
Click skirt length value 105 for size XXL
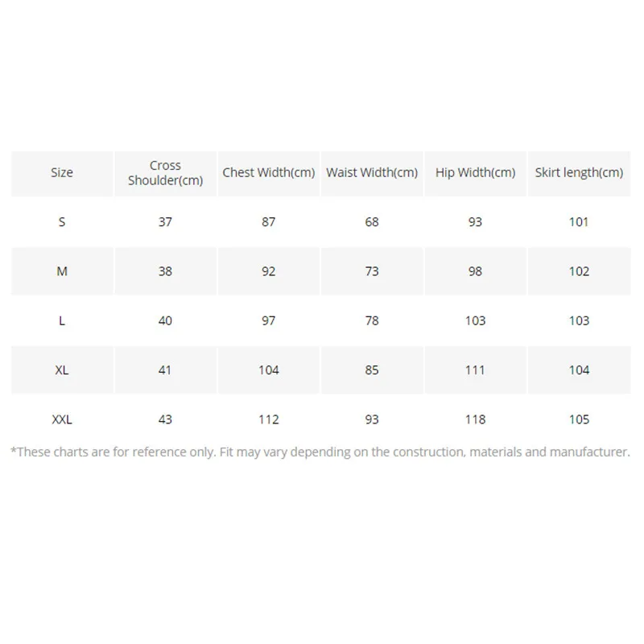(579, 419)
